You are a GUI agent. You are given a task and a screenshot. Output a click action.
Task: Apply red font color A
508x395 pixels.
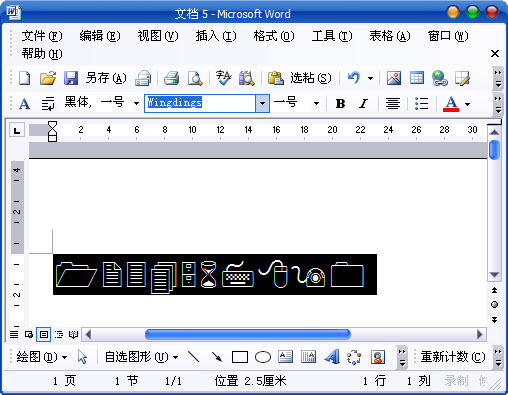coord(451,104)
